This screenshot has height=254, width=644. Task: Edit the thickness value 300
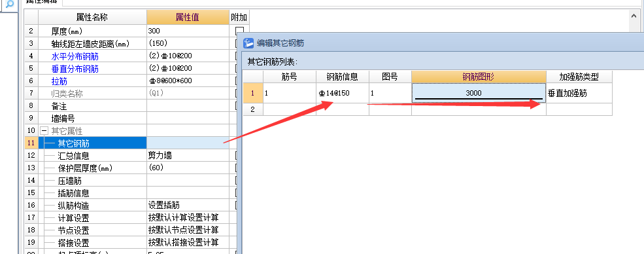click(x=188, y=31)
